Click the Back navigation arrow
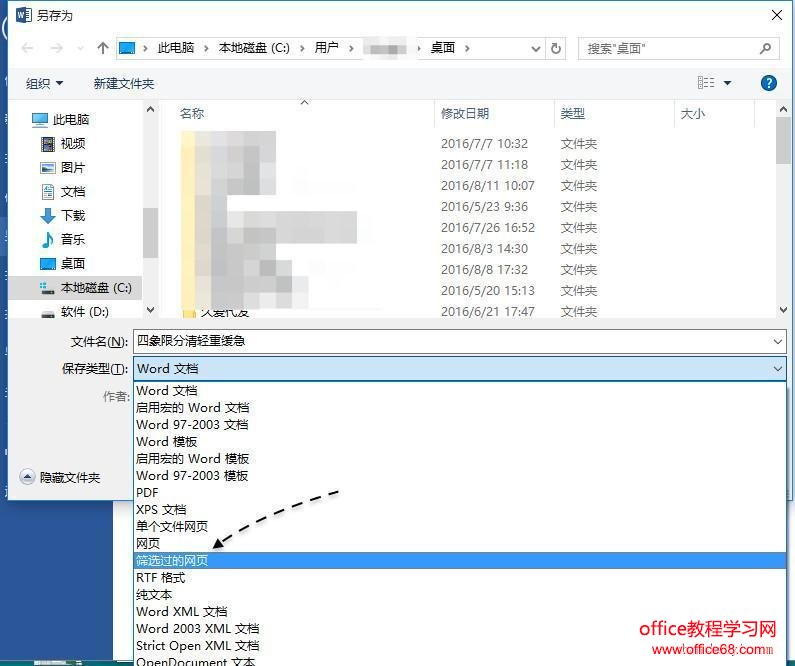The height and width of the screenshot is (666, 795). [x=27, y=48]
